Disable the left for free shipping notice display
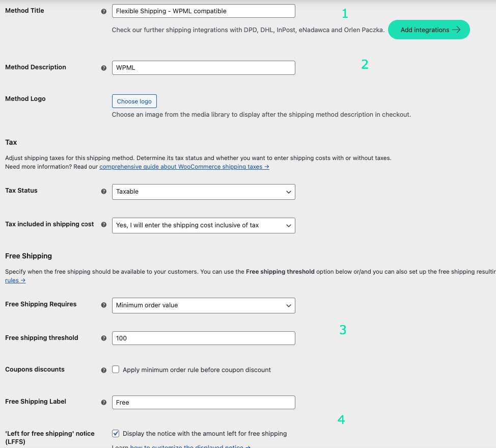The height and width of the screenshot is (448, 496). [x=116, y=433]
